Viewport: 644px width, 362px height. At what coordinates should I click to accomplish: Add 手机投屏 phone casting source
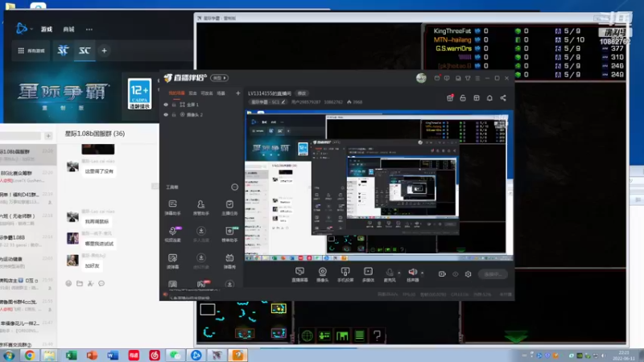[x=345, y=274]
